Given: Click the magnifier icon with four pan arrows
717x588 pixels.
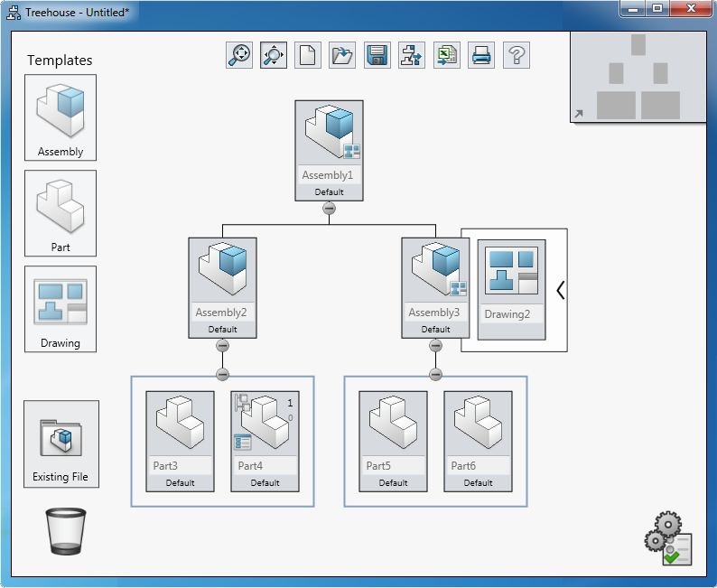Looking at the screenshot, I should pyautogui.click(x=274, y=55).
